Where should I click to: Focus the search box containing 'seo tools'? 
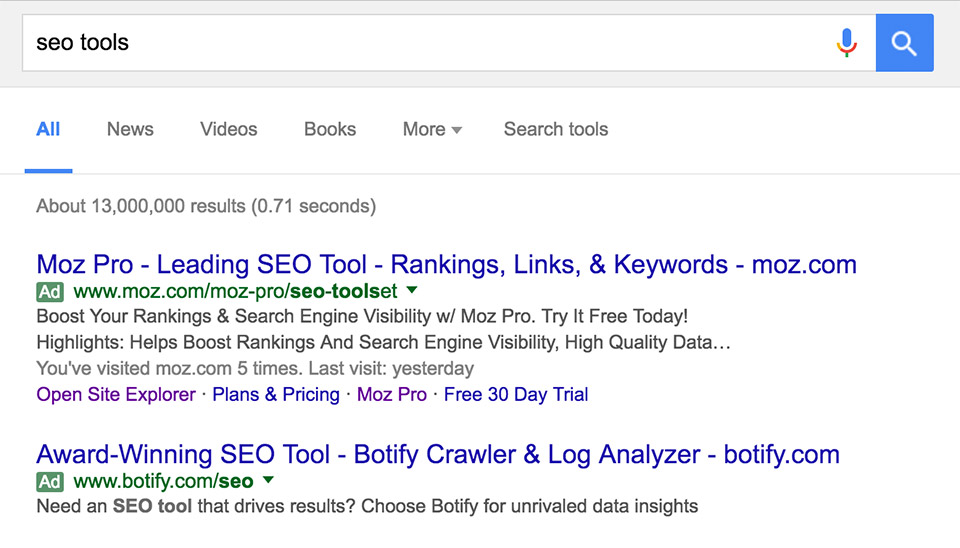point(429,43)
